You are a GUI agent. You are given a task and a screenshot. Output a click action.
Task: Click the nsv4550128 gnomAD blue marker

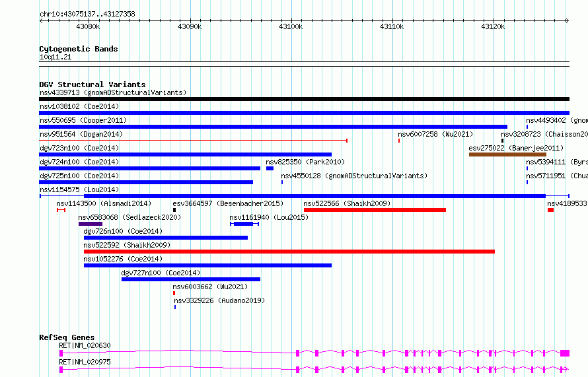pos(282,182)
